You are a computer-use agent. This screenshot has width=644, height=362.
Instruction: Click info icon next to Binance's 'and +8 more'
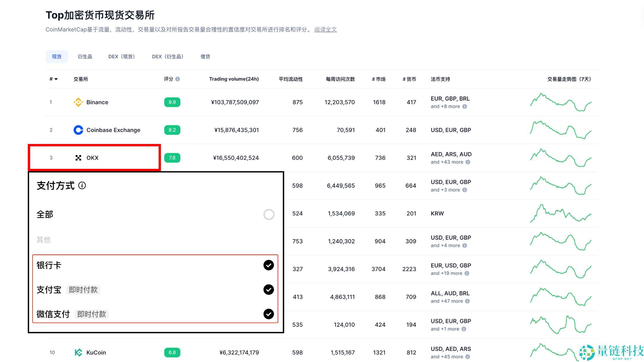point(465,107)
